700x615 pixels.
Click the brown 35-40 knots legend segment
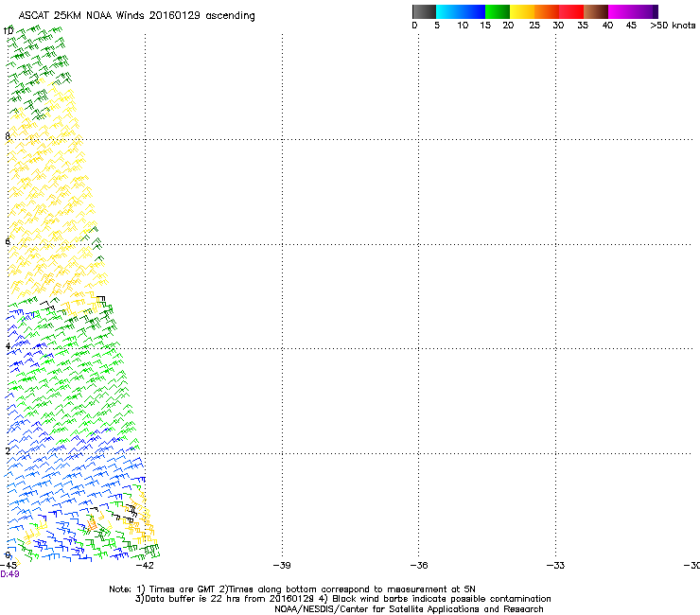596,11
